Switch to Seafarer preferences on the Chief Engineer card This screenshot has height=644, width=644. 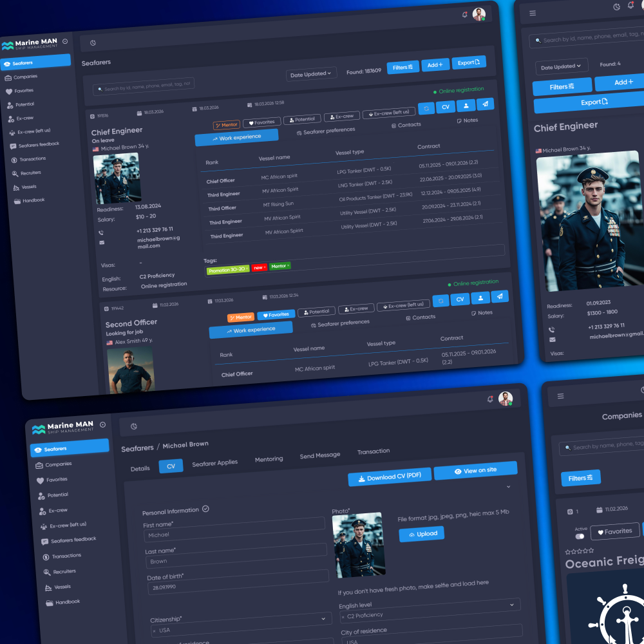[x=326, y=131]
